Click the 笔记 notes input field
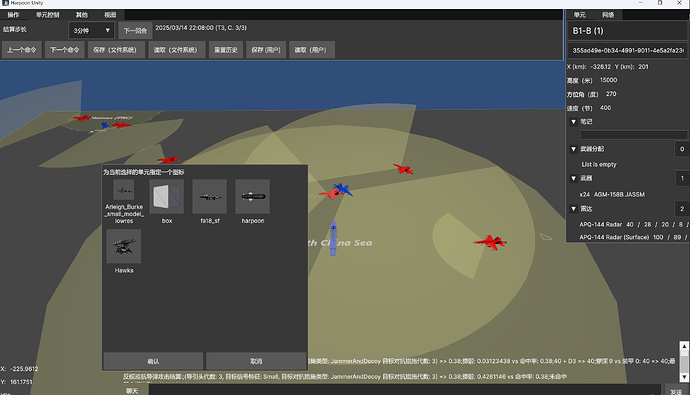Screen dimensions: 690x395 [x=633, y=135]
